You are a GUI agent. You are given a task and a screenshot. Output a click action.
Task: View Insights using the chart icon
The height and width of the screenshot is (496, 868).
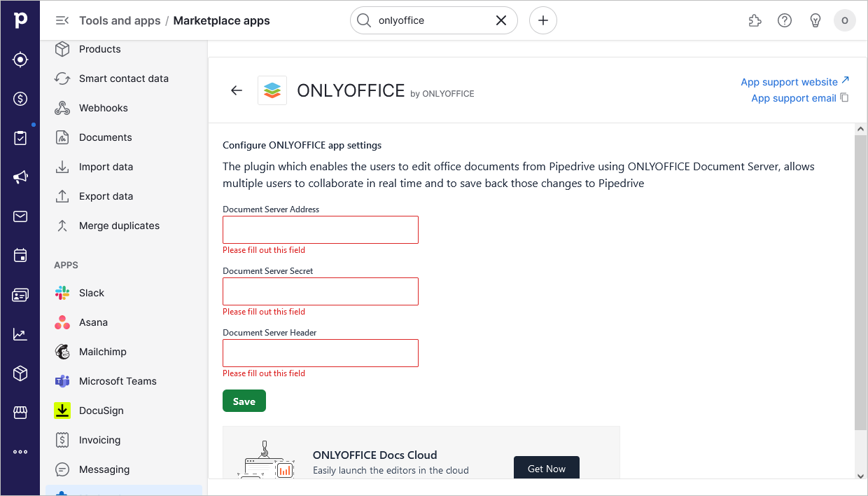pos(20,334)
